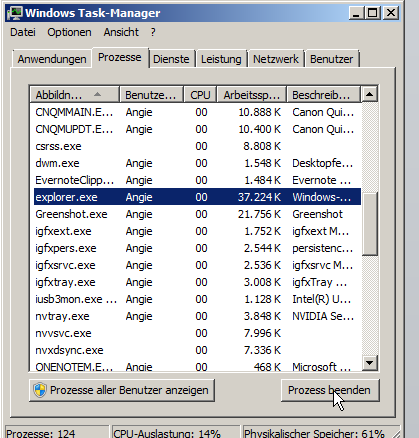Select the igfxpers.exe process
419x438 pixels.
(197, 248)
